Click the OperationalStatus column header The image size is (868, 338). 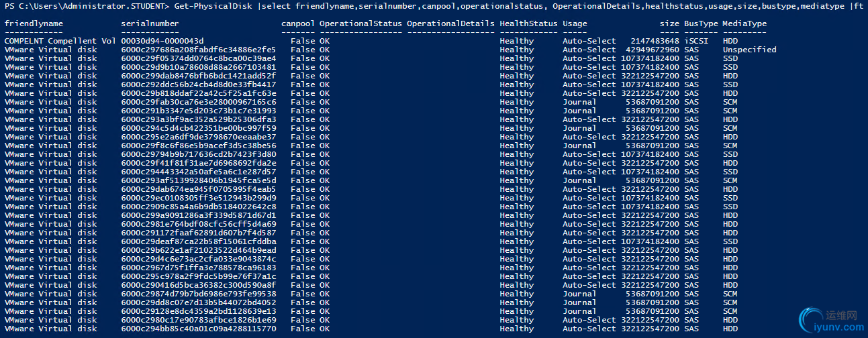coord(360,23)
